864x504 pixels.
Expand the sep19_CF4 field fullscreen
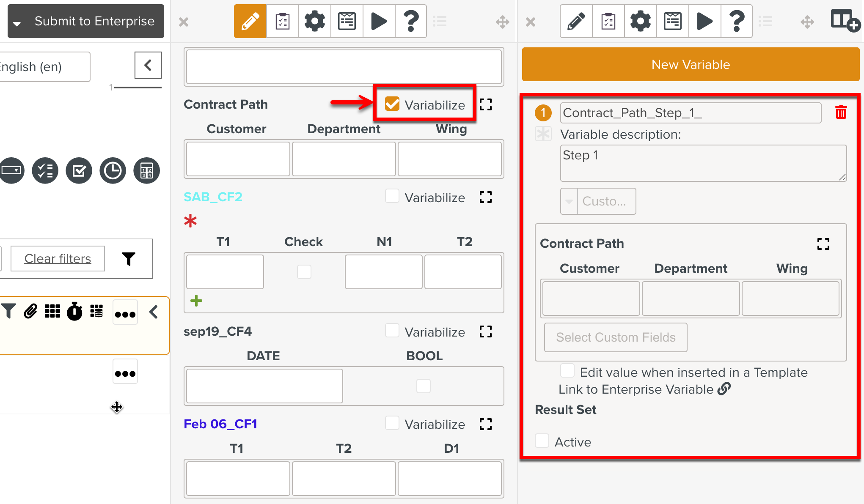pyautogui.click(x=486, y=331)
